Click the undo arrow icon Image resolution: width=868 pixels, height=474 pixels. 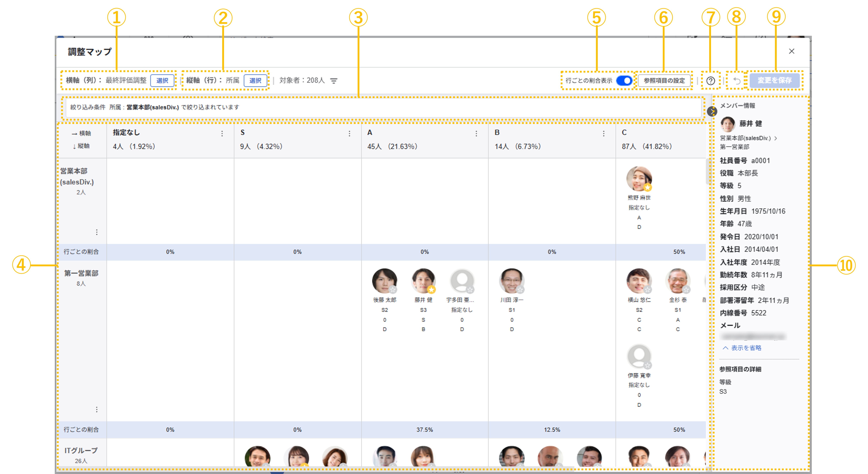click(737, 81)
